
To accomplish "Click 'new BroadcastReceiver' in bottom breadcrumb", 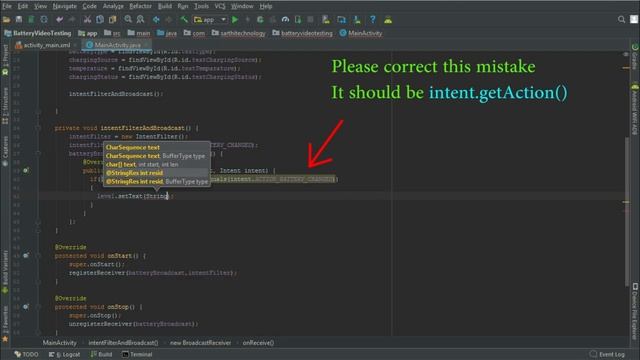I will click(x=200, y=343).
